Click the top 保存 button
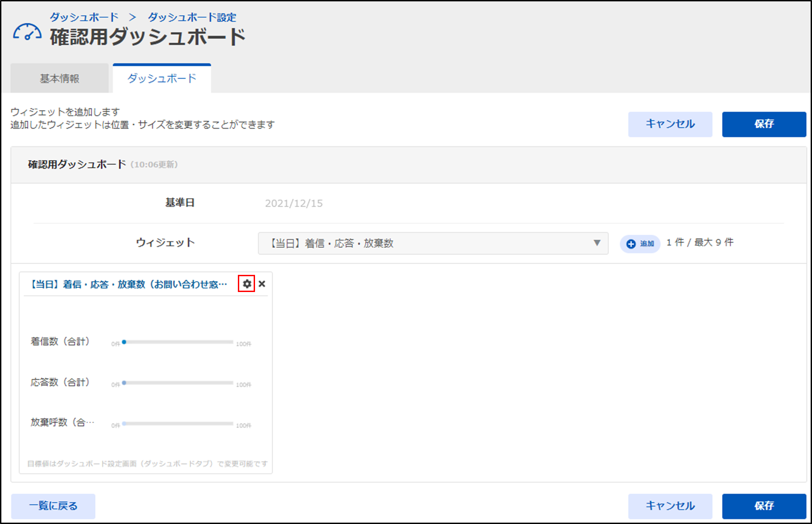 [764, 124]
